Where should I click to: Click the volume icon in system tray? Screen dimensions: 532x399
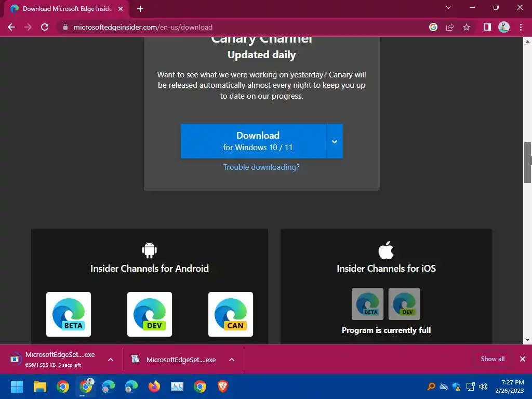click(x=483, y=387)
